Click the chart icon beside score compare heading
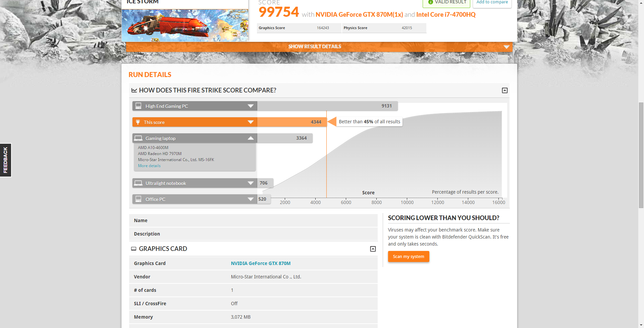This screenshot has height=328, width=644. click(134, 90)
